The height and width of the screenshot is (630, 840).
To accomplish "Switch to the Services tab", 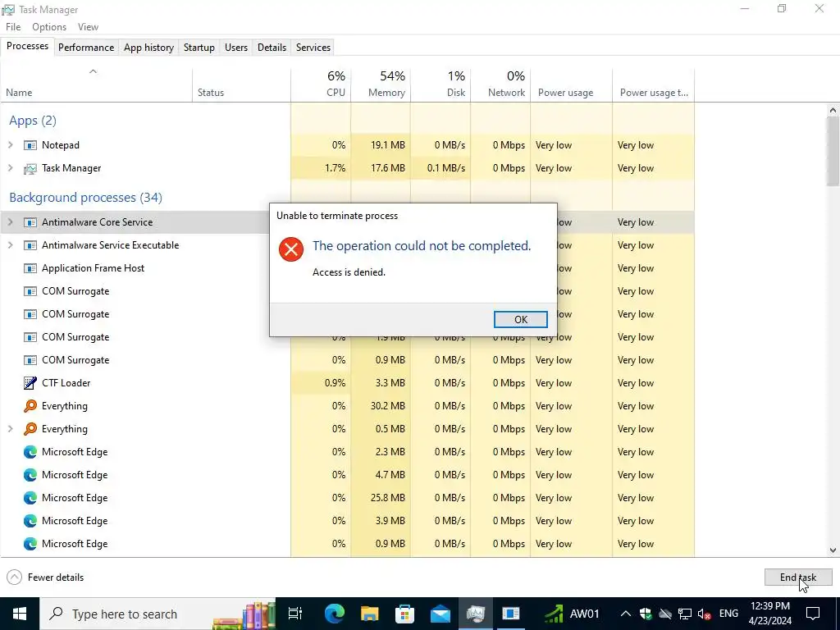I will pos(313,48).
